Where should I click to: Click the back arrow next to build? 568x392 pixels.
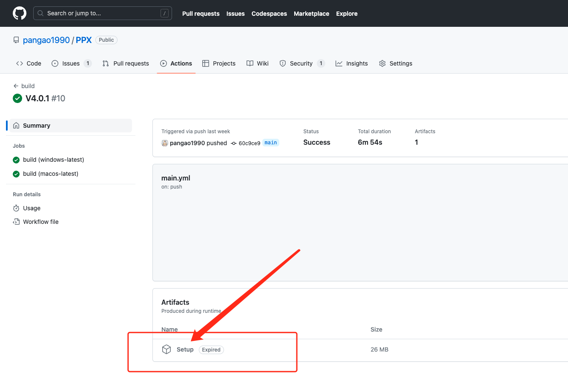coord(16,86)
